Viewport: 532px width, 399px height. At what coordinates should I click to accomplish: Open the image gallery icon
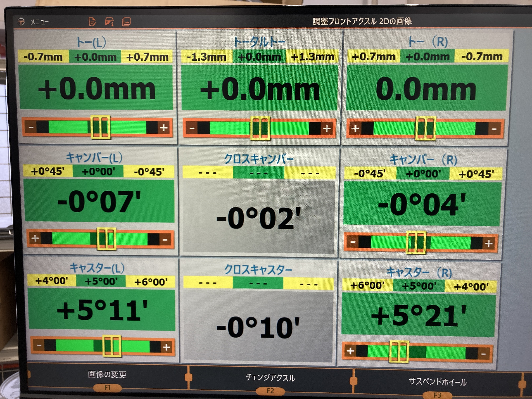coord(126,22)
